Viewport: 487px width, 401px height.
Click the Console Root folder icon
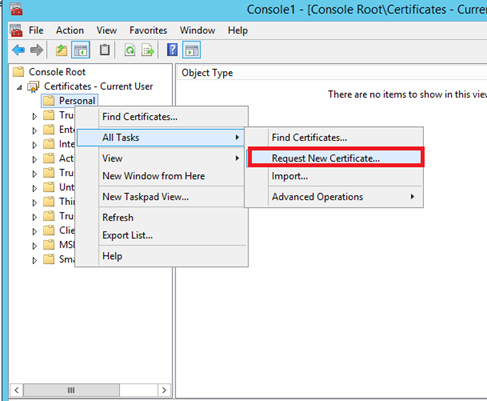[18, 72]
